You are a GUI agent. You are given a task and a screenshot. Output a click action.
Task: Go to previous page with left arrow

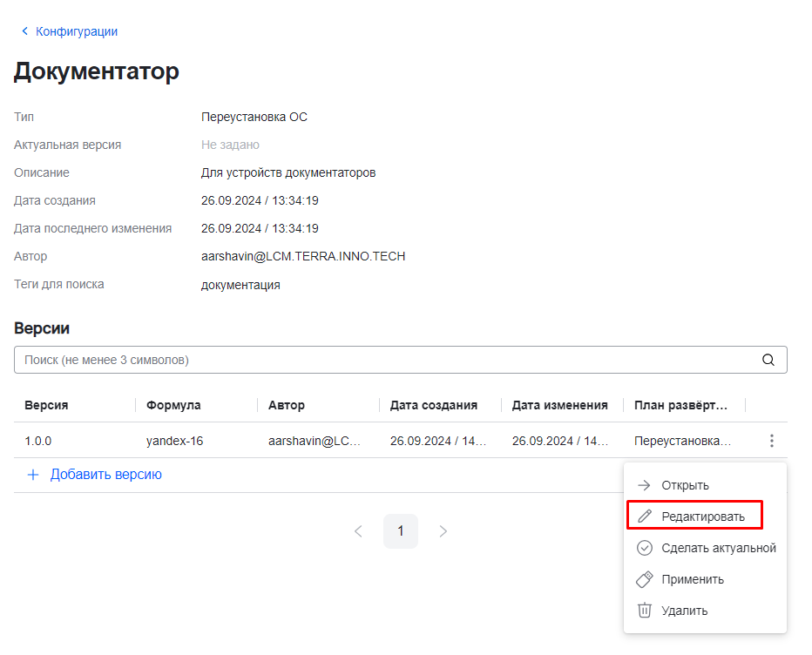coord(358,531)
